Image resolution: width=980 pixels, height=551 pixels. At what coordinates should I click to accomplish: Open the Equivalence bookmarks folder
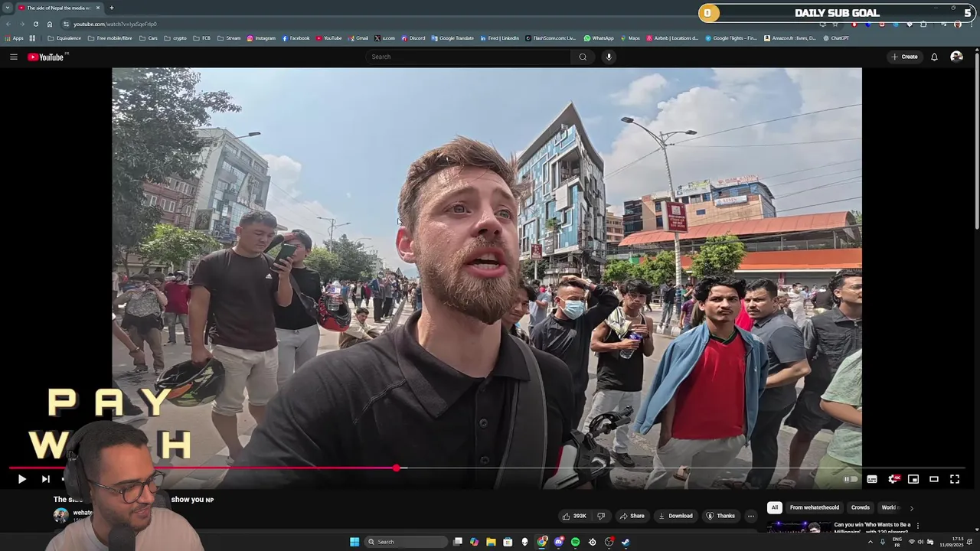[64, 38]
